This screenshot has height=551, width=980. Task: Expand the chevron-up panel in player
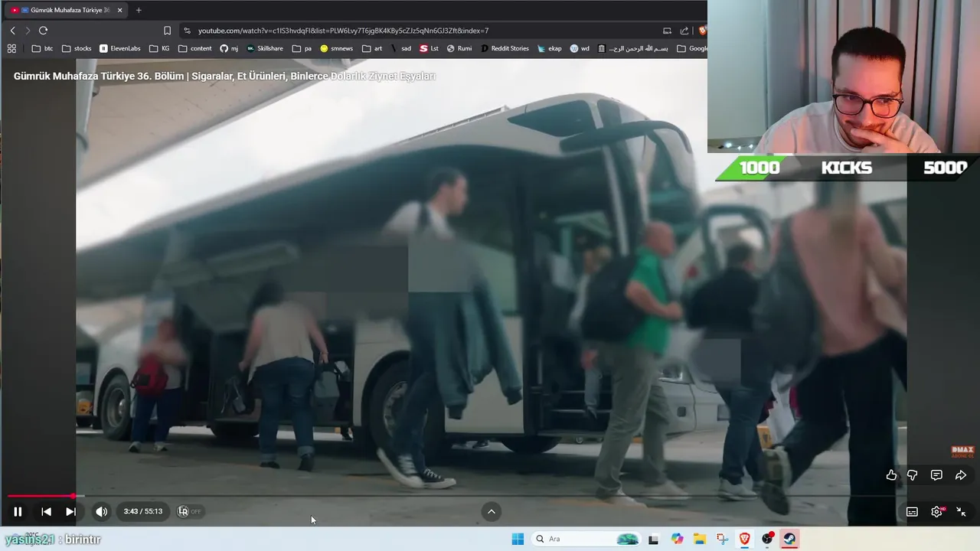pyautogui.click(x=492, y=511)
